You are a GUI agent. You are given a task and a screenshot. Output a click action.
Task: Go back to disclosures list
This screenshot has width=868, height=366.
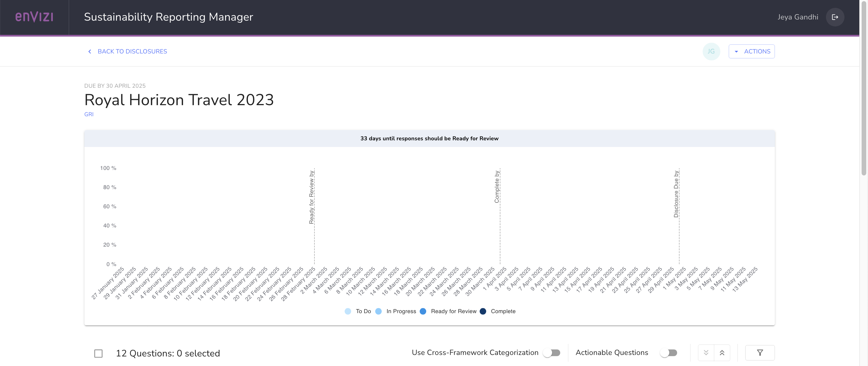point(132,51)
